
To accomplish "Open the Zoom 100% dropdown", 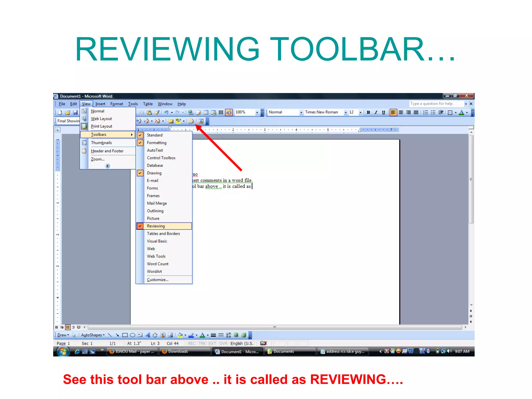I will coord(257,112).
